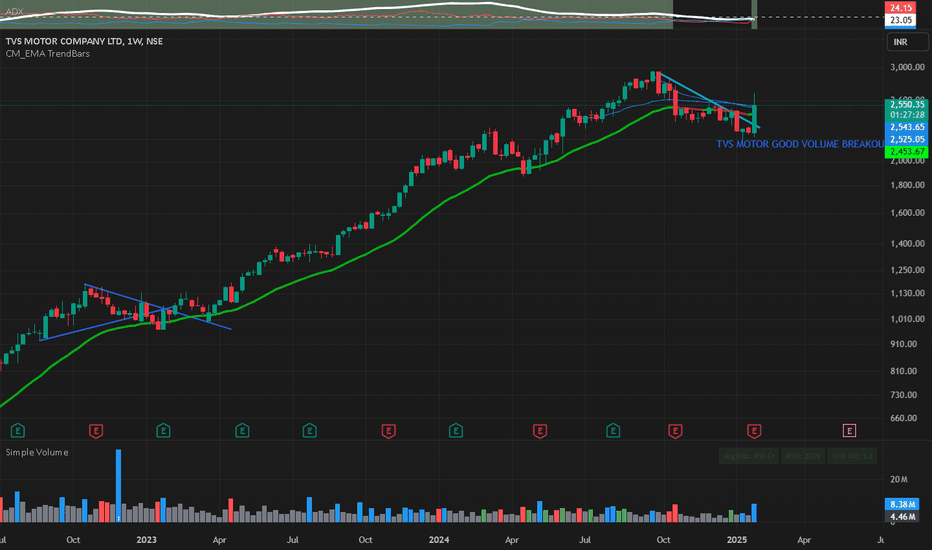Image resolution: width=932 pixels, height=550 pixels.
Task: Click the 1,400.00 price axis label
Action: pos(907,243)
